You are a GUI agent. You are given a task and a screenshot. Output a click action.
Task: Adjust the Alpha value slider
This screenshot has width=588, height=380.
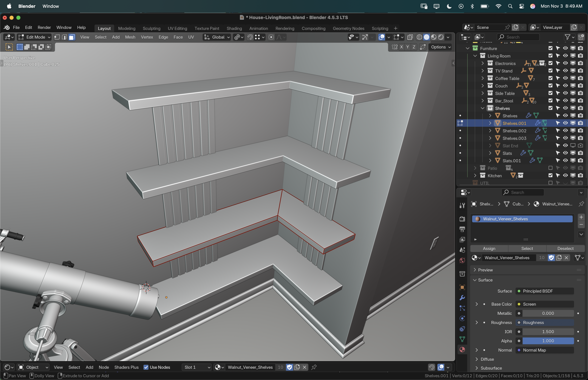click(548, 341)
